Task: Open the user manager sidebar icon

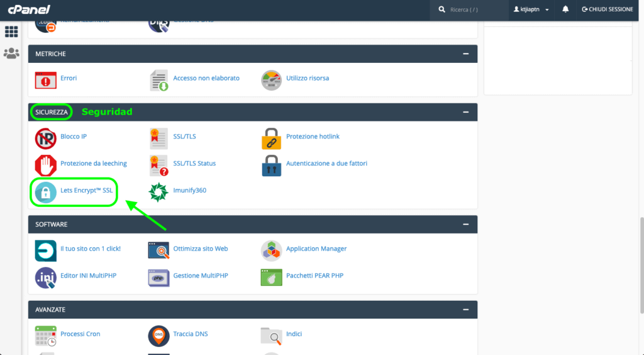Action: coord(11,54)
